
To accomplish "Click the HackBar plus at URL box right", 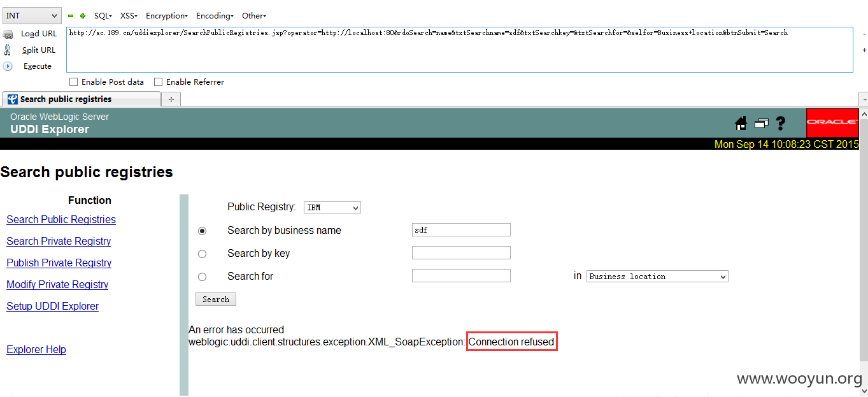I will [864, 50].
